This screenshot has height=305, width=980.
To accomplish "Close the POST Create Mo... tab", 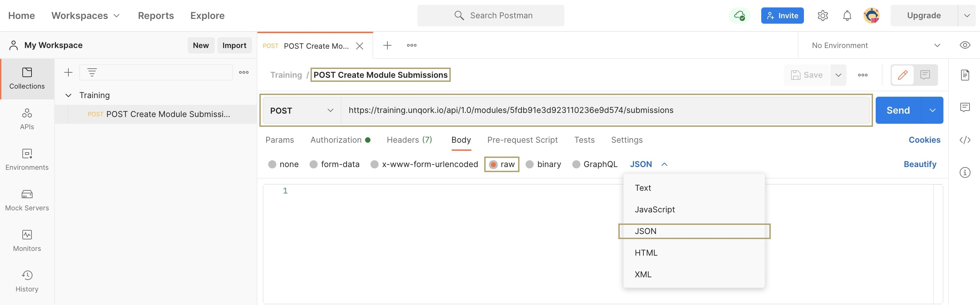I will click(360, 46).
